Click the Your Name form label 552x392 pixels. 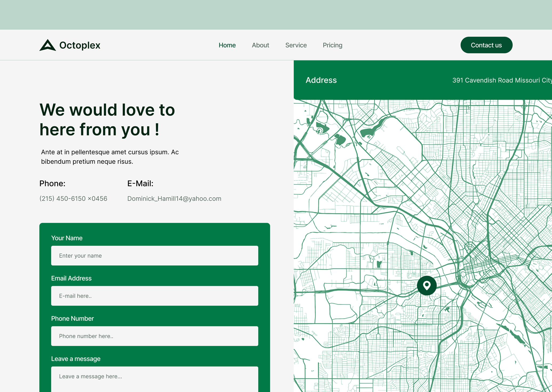(67, 238)
